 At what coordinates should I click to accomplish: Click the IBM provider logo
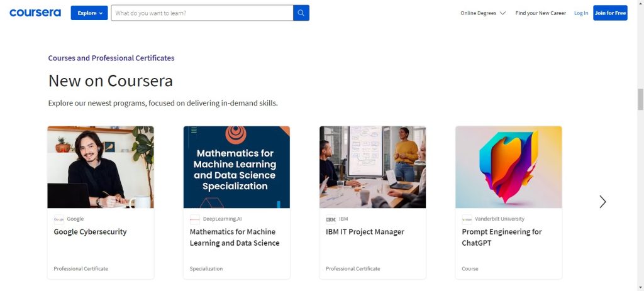(x=331, y=219)
